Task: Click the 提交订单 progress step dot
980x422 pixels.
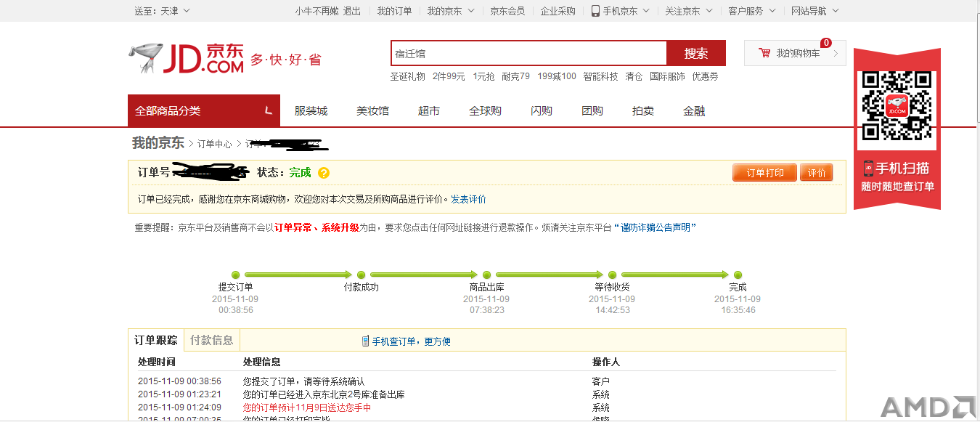Action: point(235,275)
